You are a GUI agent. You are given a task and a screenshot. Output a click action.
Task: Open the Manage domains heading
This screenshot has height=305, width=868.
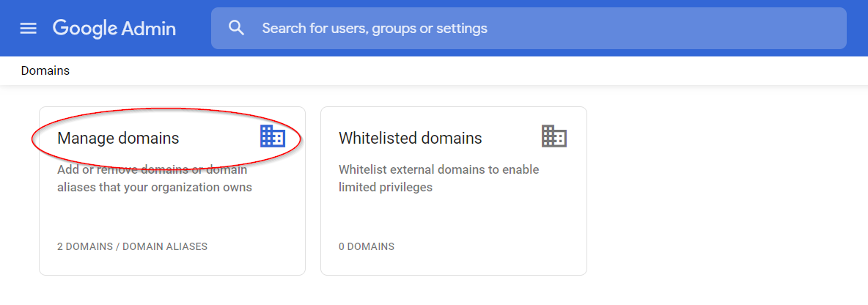click(118, 138)
